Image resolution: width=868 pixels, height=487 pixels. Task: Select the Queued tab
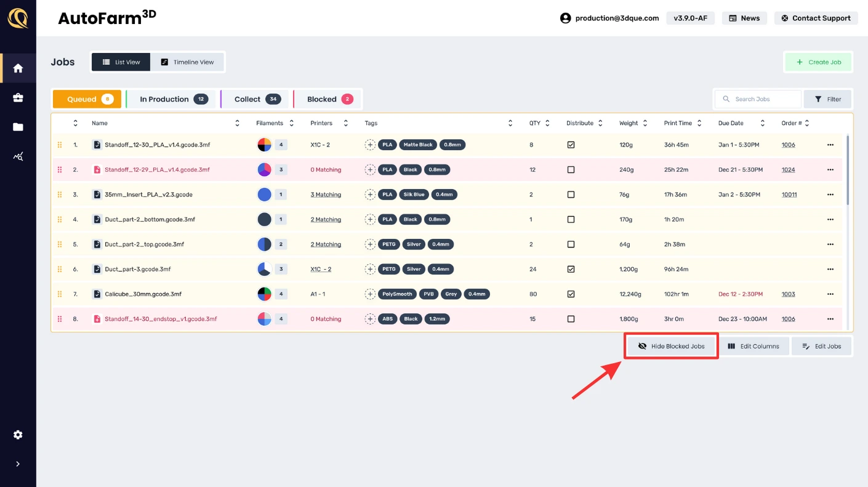click(87, 99)
